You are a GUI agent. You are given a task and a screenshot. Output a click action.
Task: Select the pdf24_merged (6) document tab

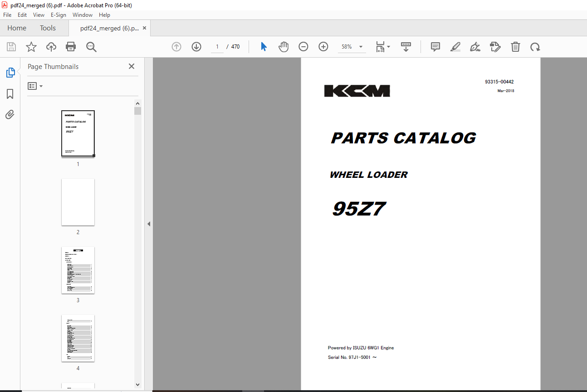click(x=109, y=28)
